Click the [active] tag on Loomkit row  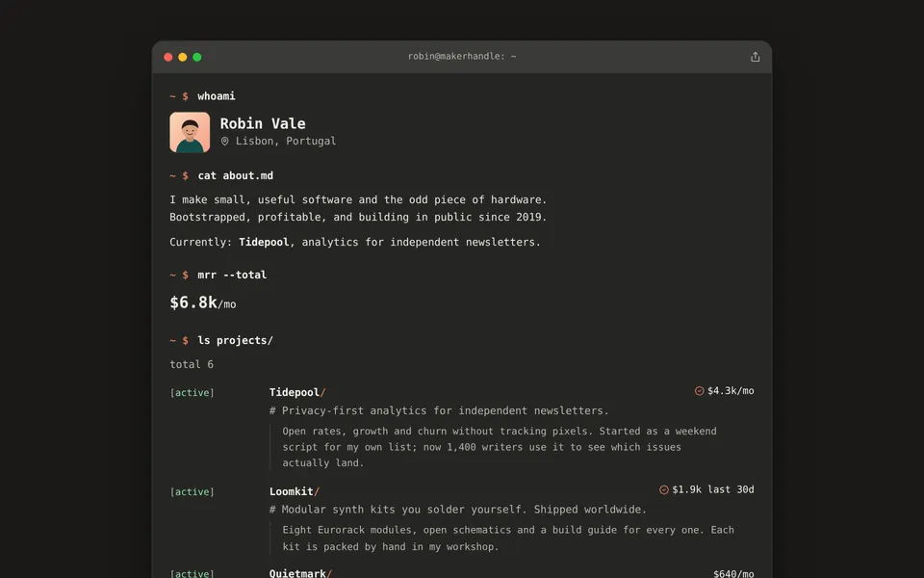[192, 492]
